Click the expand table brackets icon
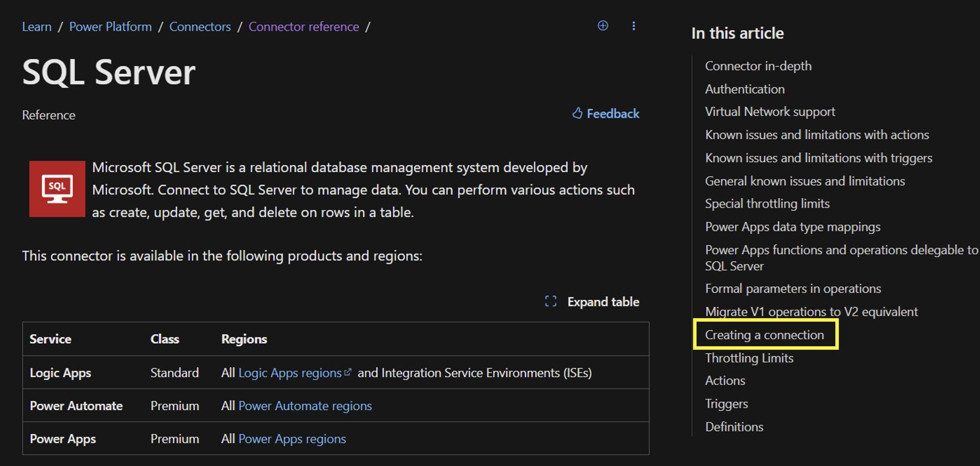This screenshot has height=466, width=980. tap(551, 301)
